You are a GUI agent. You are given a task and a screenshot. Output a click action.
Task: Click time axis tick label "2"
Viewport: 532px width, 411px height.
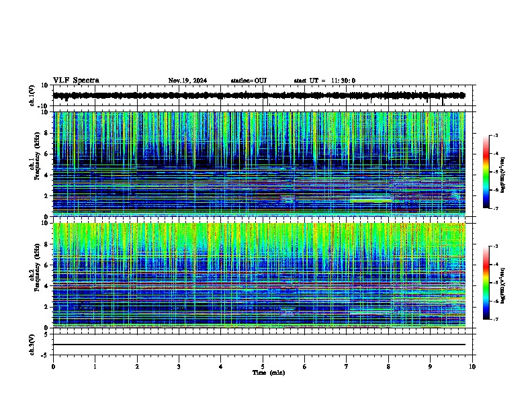click(x=137, y=367)
